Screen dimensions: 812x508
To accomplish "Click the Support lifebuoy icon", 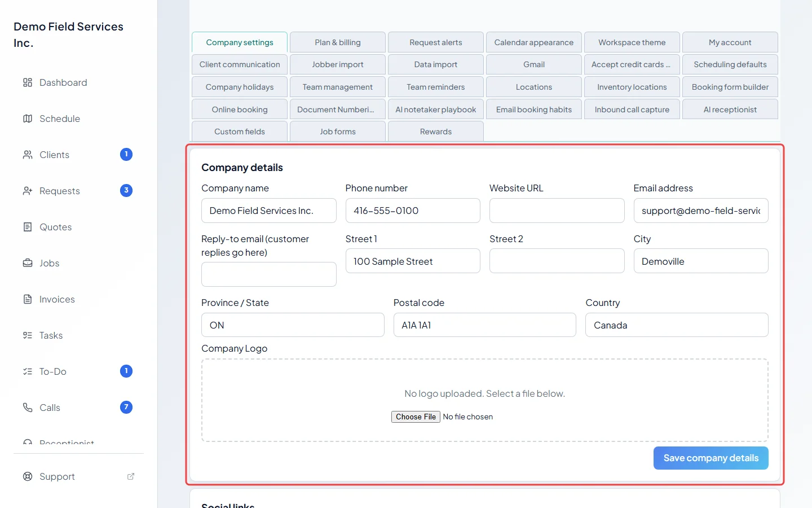I will click(28, 476).
